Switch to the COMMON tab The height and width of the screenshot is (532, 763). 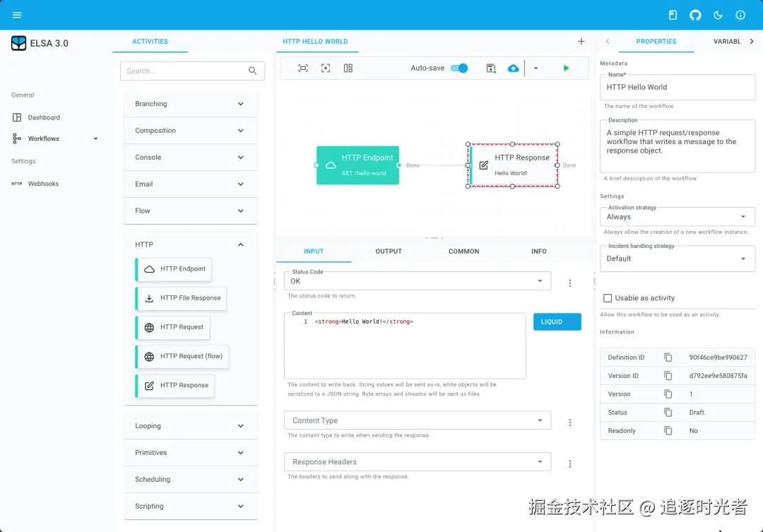click(463, 251)
